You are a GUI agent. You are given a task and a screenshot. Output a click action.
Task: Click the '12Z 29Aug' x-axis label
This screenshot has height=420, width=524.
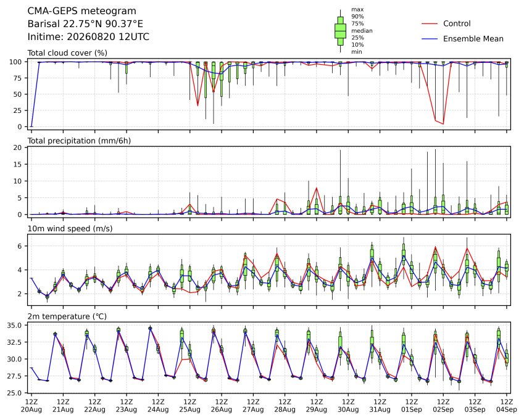pyautogui.click(x=317, y=406)
